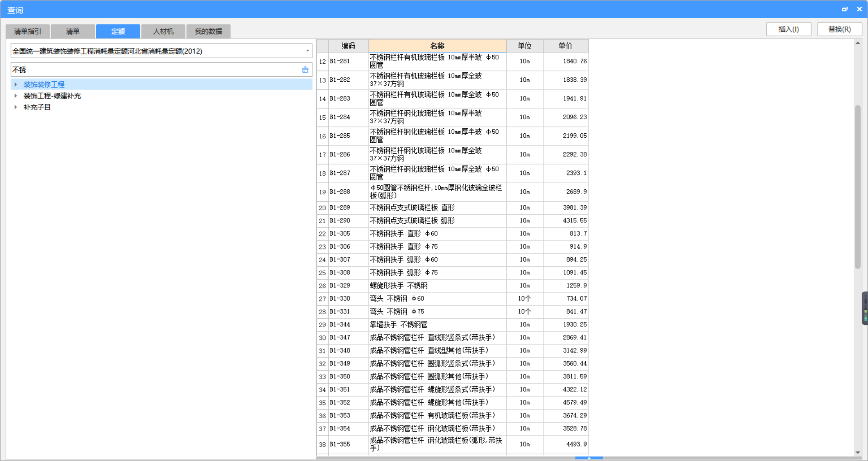Click the vertical scrollbar thumb

coord(858,187)
